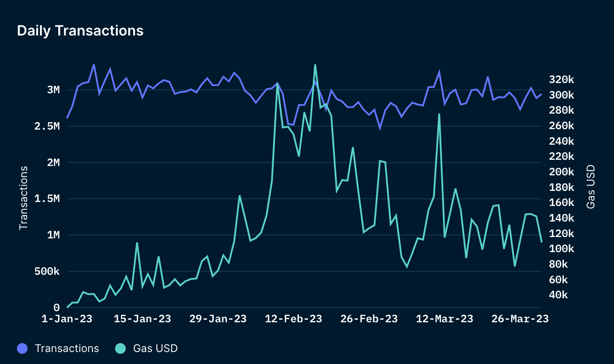Click the 100k right axis label
This screenshot has width=614, height=364.
562,249
